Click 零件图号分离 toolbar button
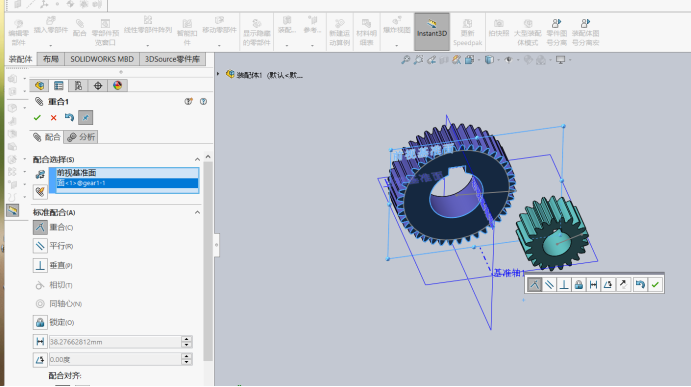 (557, 32)
